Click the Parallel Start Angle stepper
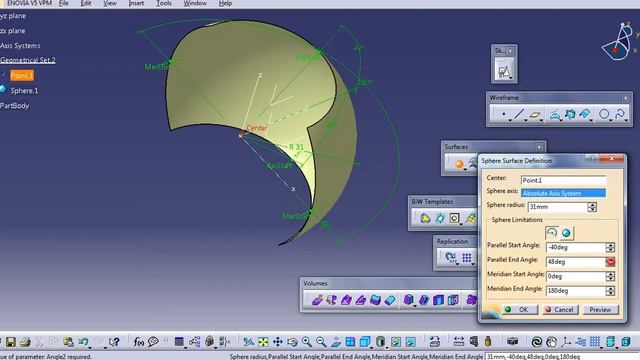The height and width of the screenshot is (360, 640). pyautogui.click(x=610, y=247)
